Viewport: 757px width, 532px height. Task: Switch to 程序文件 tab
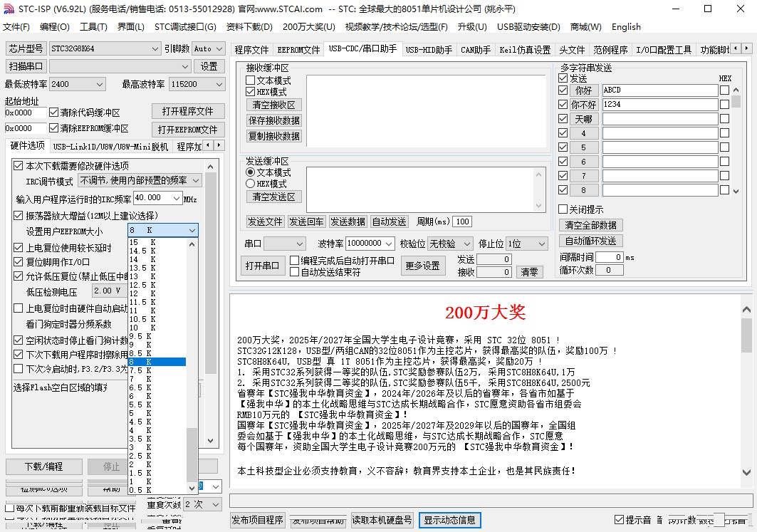pos(251,50)
